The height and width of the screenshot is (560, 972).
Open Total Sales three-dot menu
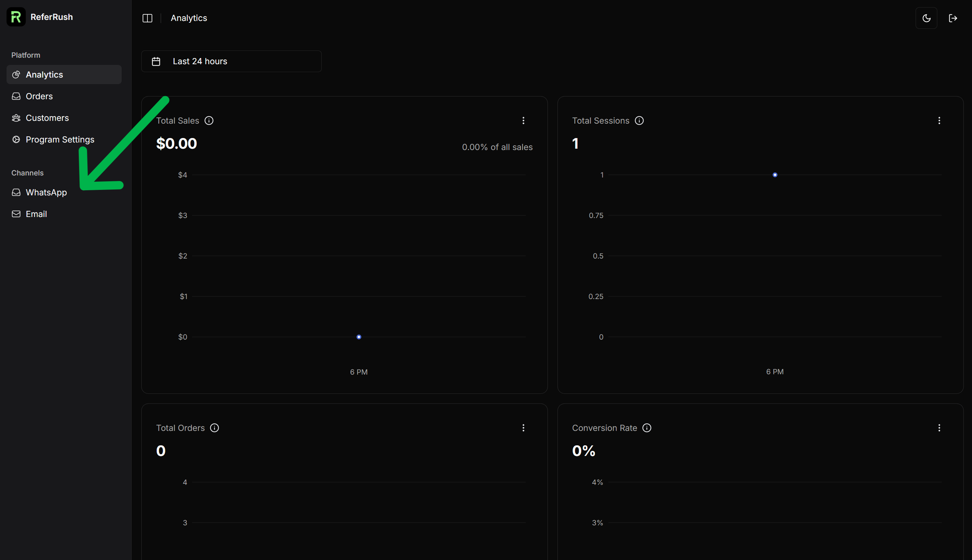pos(523,121)
